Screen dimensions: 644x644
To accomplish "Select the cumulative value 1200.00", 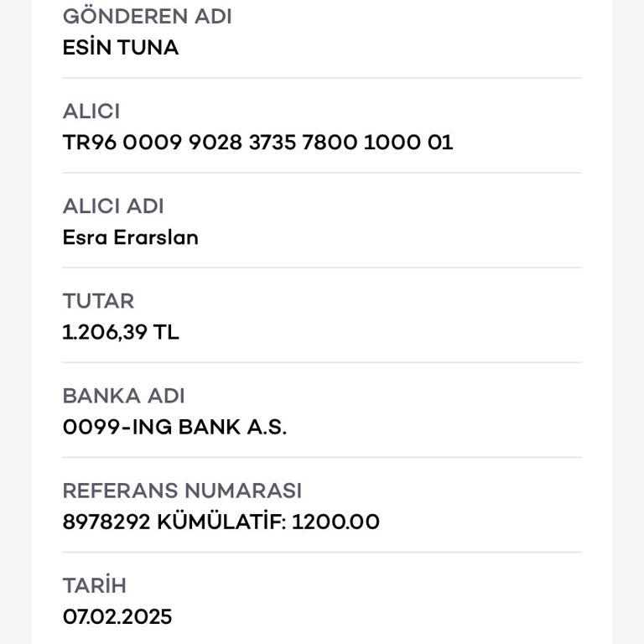I will pos(335,522).
